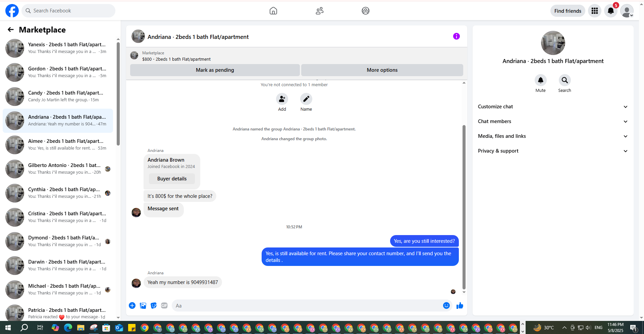Click the Mark as pending button
This screenshot has height=334, width=644.
pyautogui.click(x=215, y=70)
